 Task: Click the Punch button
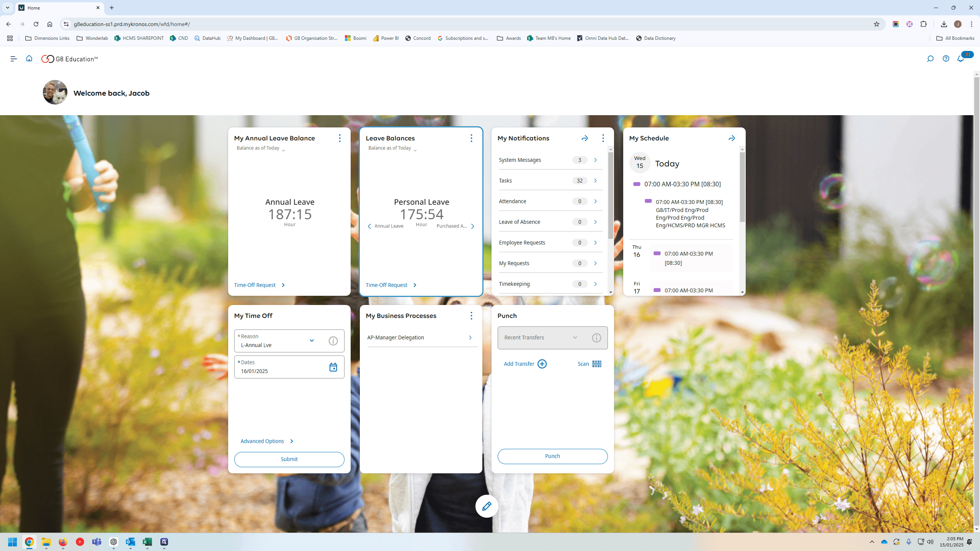(x=552, y=456)
